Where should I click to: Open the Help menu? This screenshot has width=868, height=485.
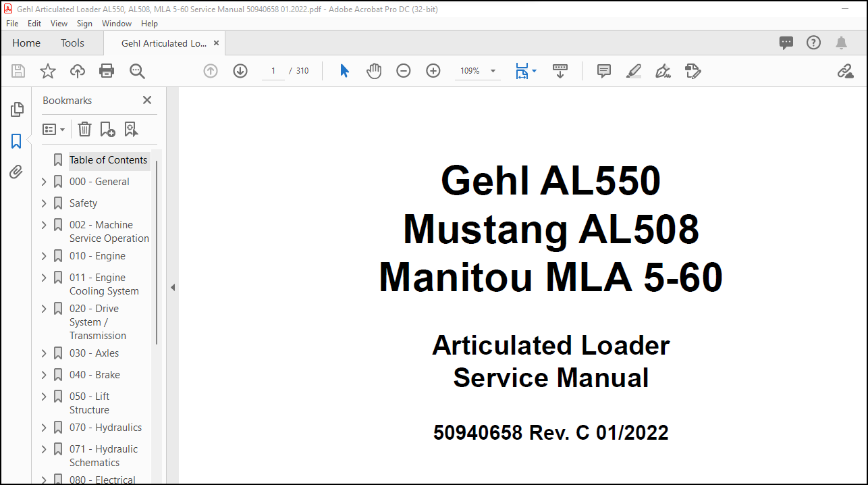coord(149,23)
